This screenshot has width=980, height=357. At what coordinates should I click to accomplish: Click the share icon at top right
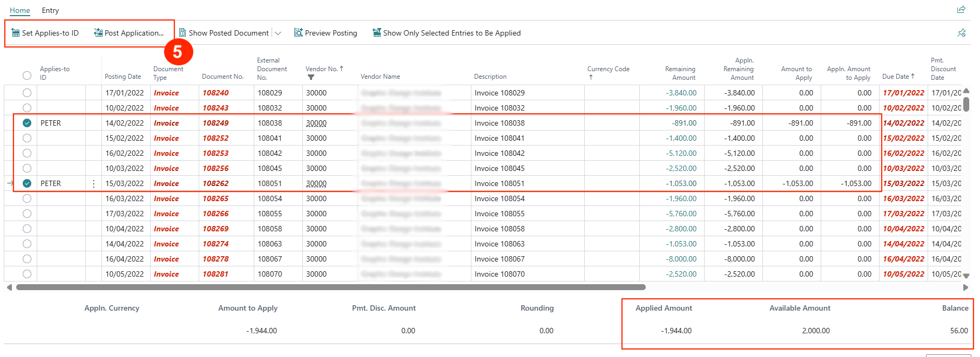click(961, 10)
